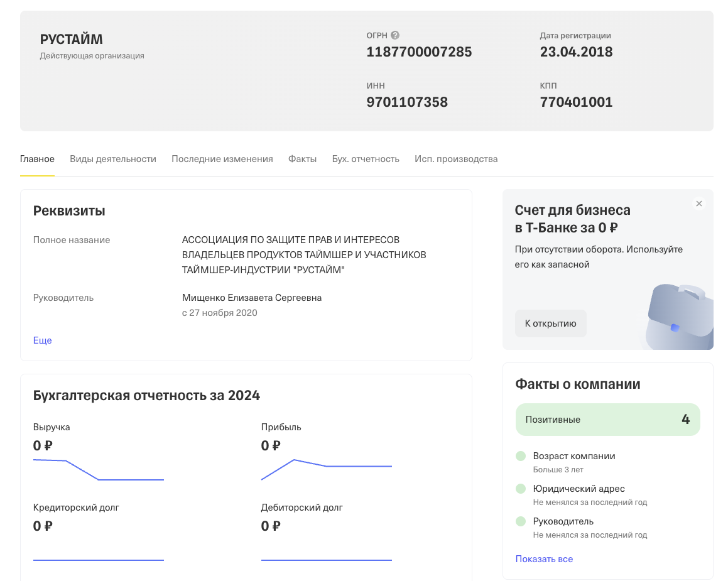Viewport: 728px width, 581px height.
Task: Click the Выручка revenue line chart
Action: 99,470
